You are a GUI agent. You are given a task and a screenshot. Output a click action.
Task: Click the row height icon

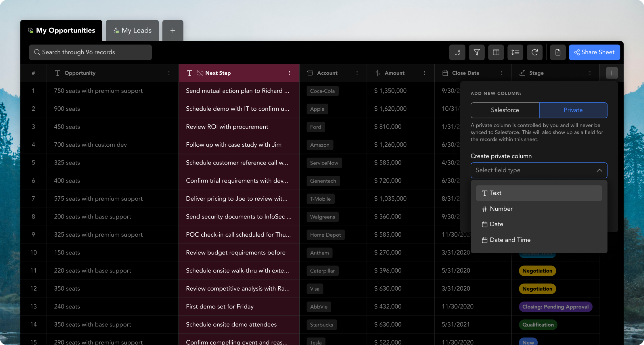515,52
